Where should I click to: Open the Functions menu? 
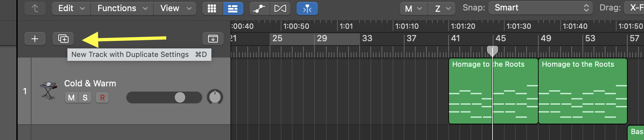click(x=122, y=8)
